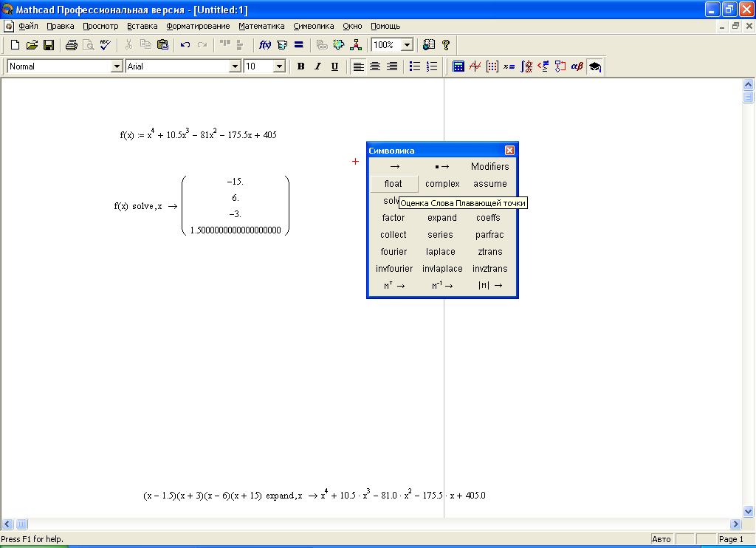Click the factor keyword button

(x=394, y=218)
